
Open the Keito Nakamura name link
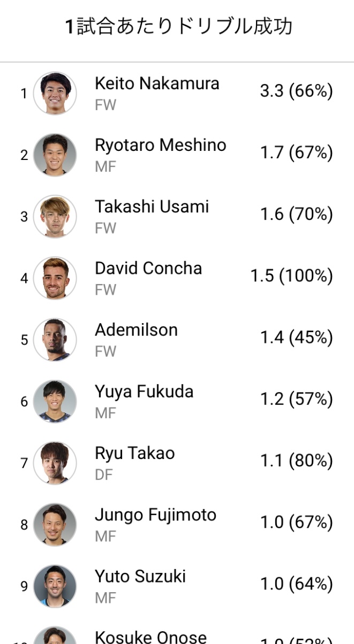157,83
